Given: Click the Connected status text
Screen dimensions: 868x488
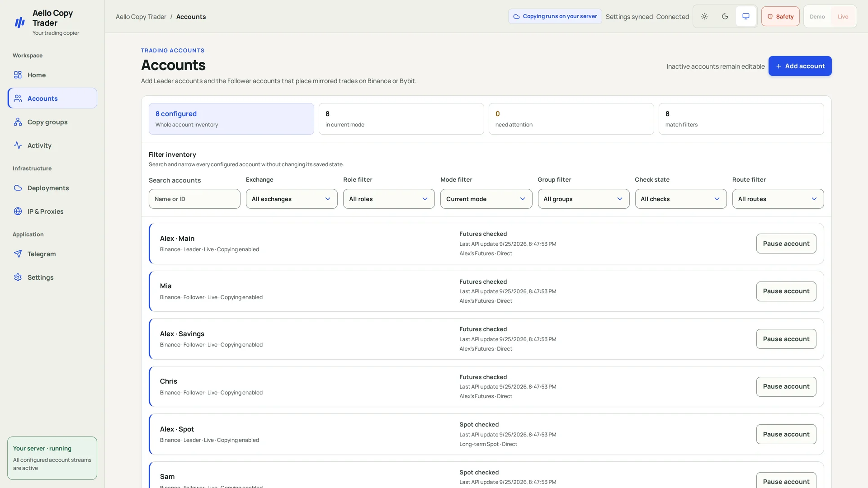Looking at the screenshot, I should pos(673,17).
